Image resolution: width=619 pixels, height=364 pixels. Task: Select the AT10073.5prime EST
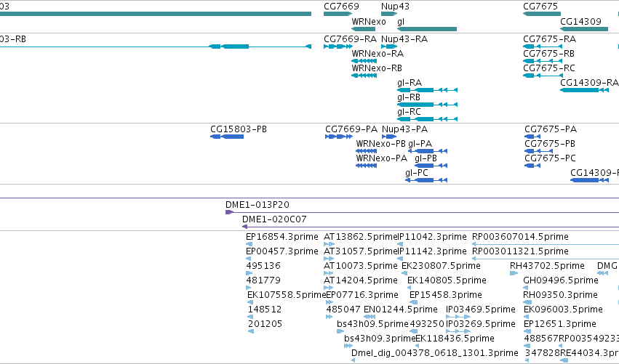click(329, 274)
